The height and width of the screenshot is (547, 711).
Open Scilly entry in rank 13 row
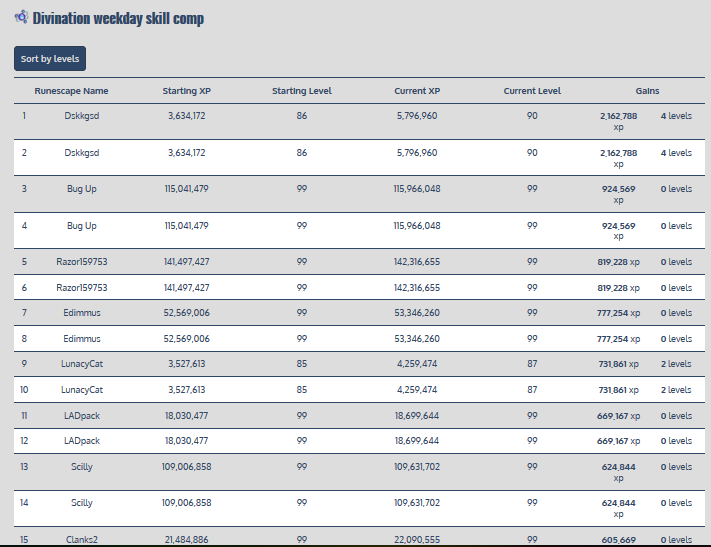click(x=82, y=466)
